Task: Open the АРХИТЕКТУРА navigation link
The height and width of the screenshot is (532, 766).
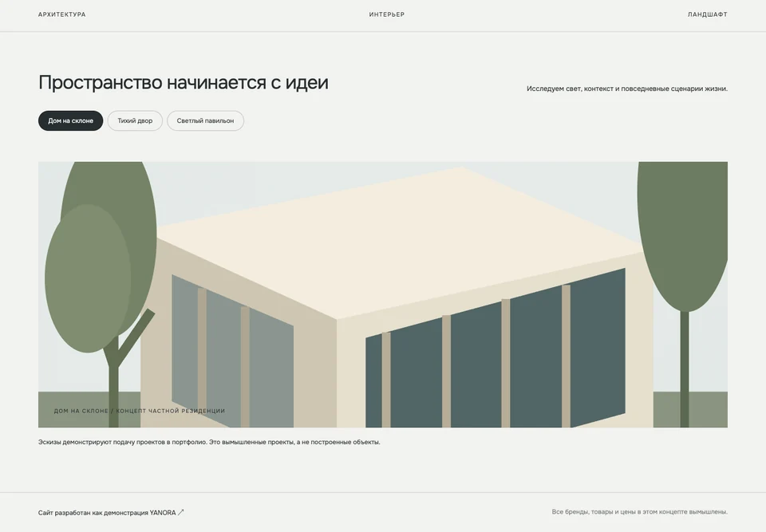Action: (62, 14)
